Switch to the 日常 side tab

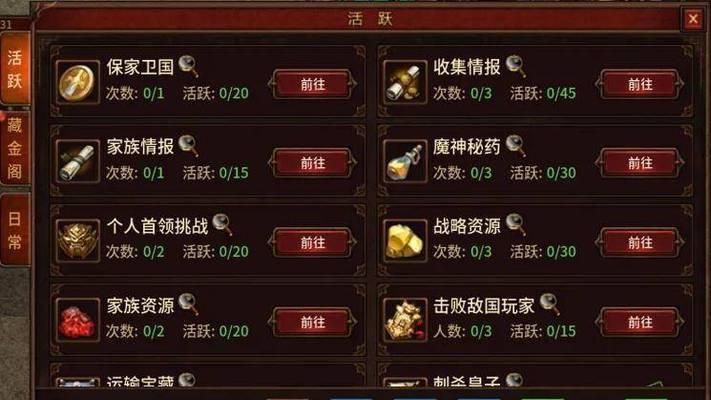click(x=15, y=230)
